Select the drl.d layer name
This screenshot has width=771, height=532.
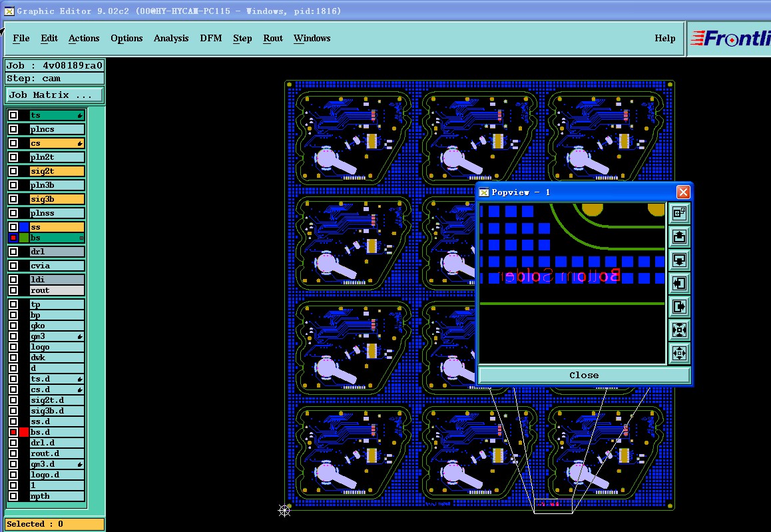point(57,443)
